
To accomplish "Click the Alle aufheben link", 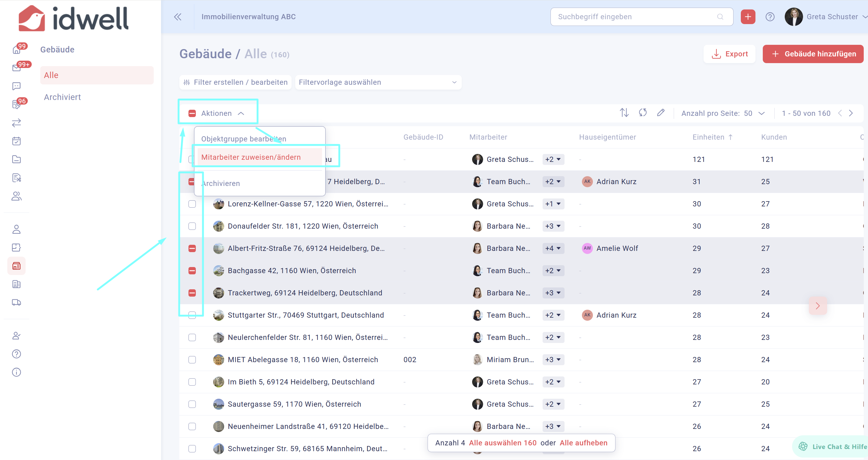I will [x=583, y=443].
